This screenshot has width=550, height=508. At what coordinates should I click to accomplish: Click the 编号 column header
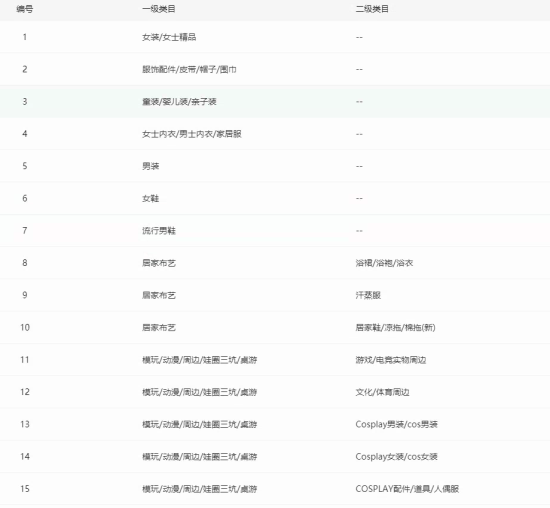point(25,9)
